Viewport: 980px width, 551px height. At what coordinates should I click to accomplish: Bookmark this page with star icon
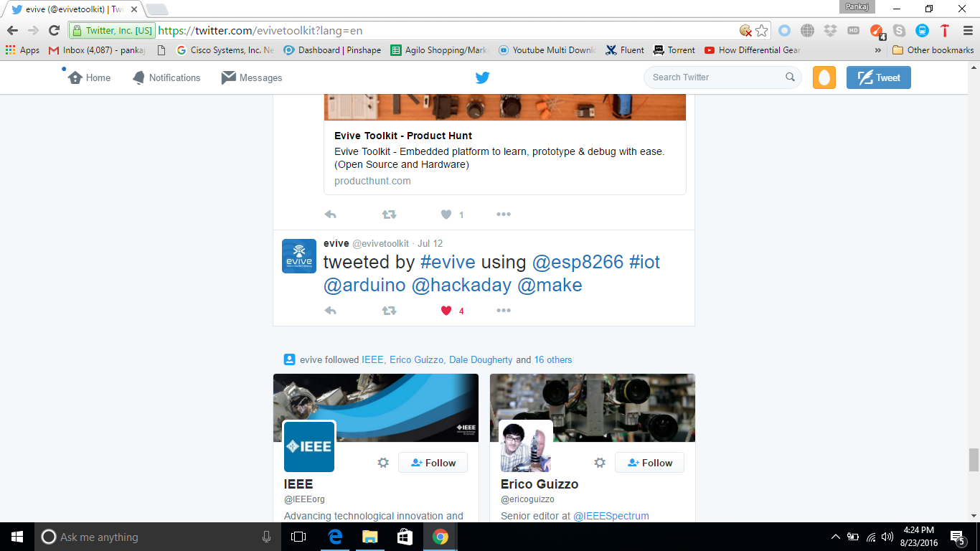(762, 31)
